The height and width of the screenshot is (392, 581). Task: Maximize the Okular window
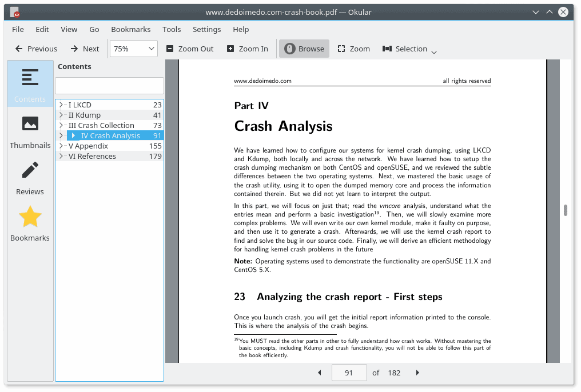549,12
